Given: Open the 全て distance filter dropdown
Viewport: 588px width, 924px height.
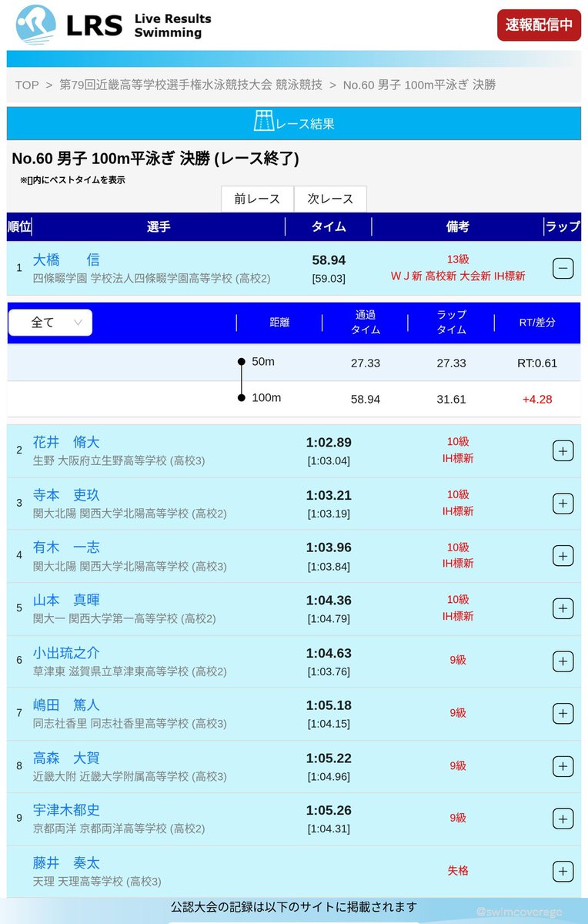Looking at the screenshot, I should [x=50, y=323].
